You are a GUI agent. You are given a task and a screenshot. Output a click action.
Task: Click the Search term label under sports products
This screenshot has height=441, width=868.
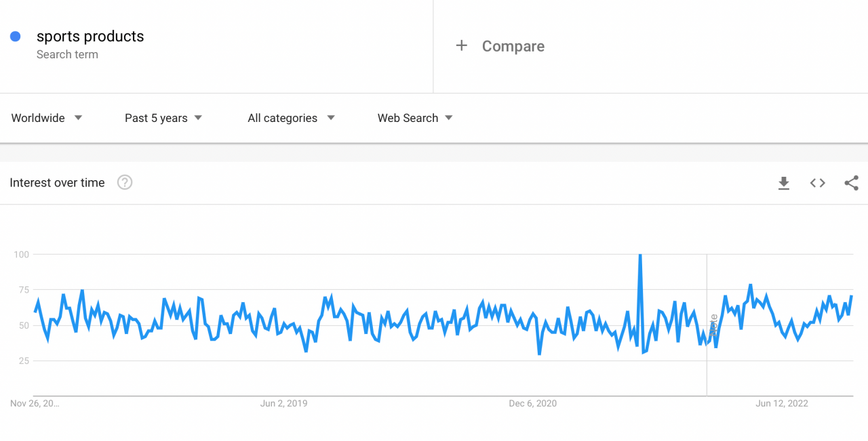(67, 54)
